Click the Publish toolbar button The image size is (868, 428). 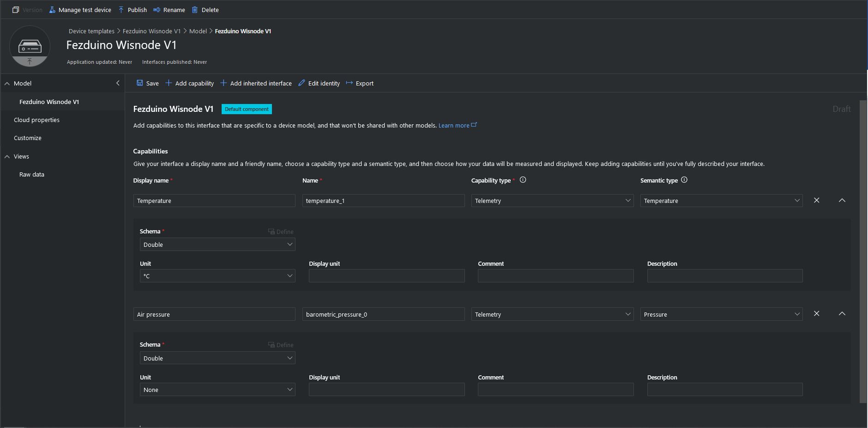[133, 10]
